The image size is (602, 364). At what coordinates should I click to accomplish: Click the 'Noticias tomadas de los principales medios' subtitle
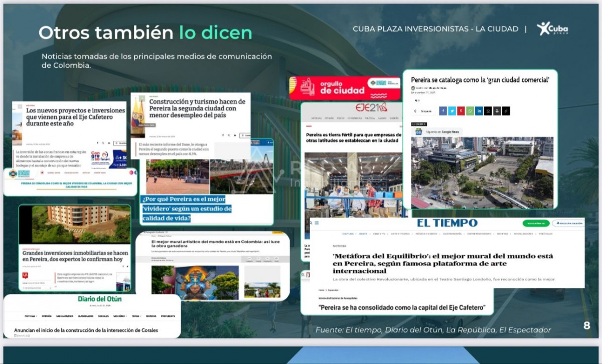[157, 61]
